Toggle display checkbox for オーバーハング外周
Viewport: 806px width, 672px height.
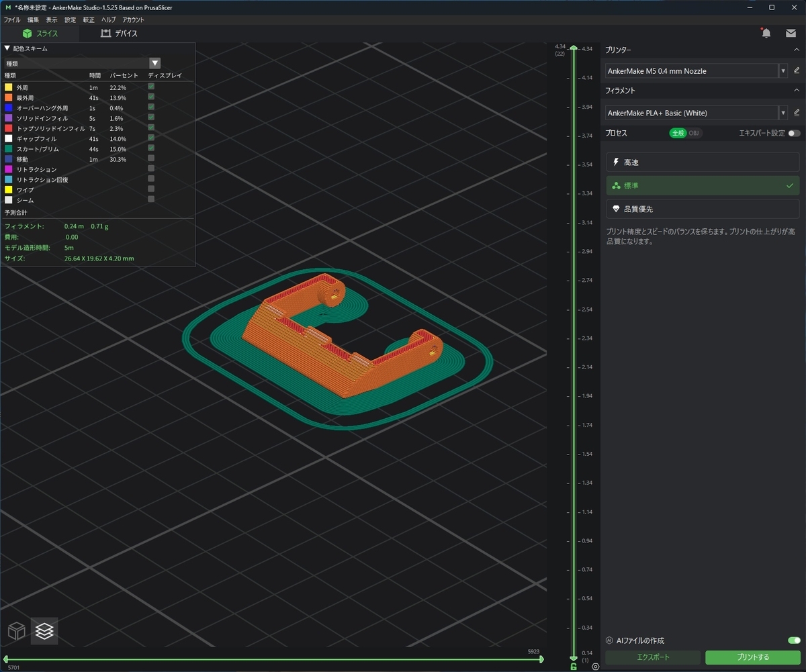[x=151, y=107]
